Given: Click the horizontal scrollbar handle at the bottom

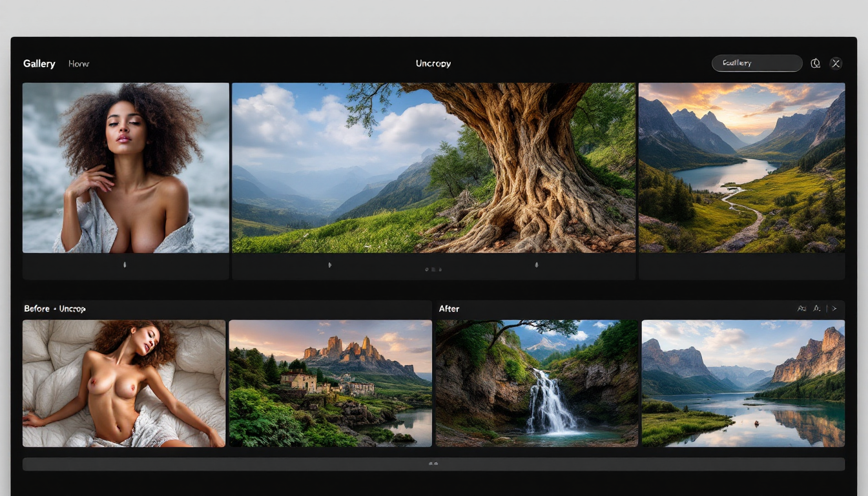Looking at the screenshot, I should [x=433, y=464].
